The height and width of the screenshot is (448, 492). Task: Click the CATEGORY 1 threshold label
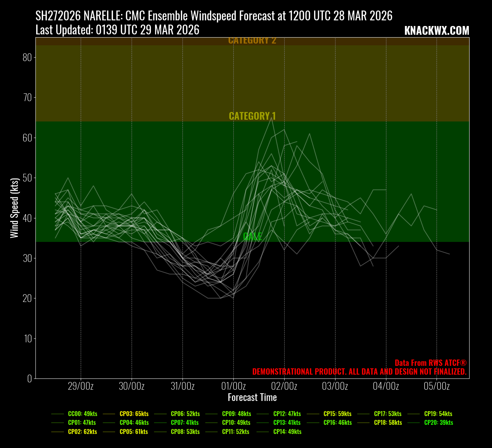click(x=252, y=116)
